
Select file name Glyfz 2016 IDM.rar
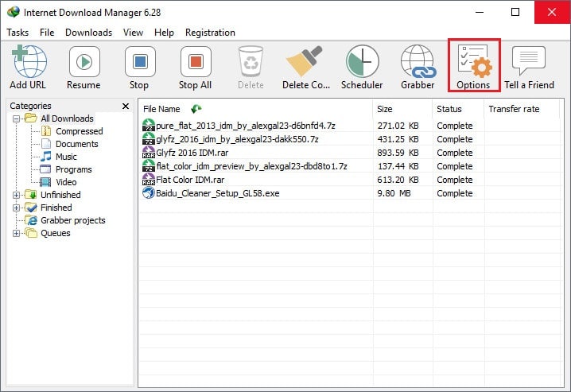[x=192, y=153]
